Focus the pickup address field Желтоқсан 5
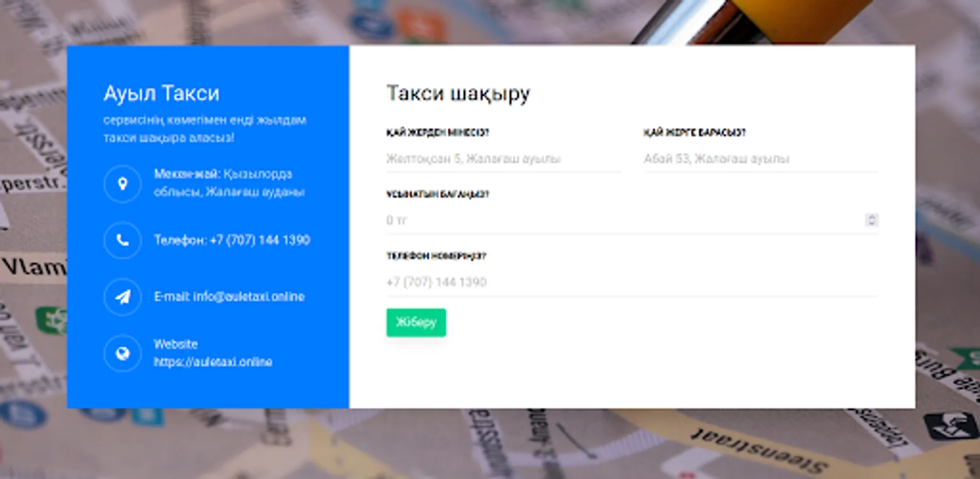 pos(503,159)
